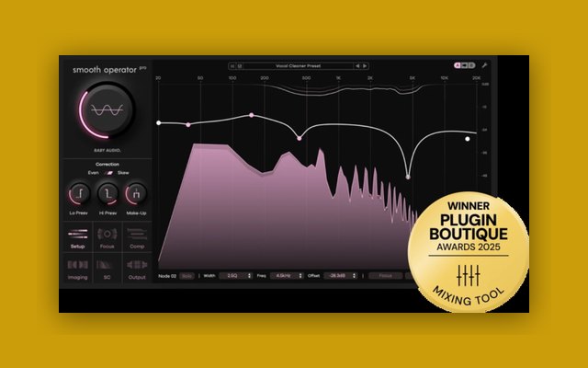
Task: Click the 10K frequency label
Action: tap(444, 77)
